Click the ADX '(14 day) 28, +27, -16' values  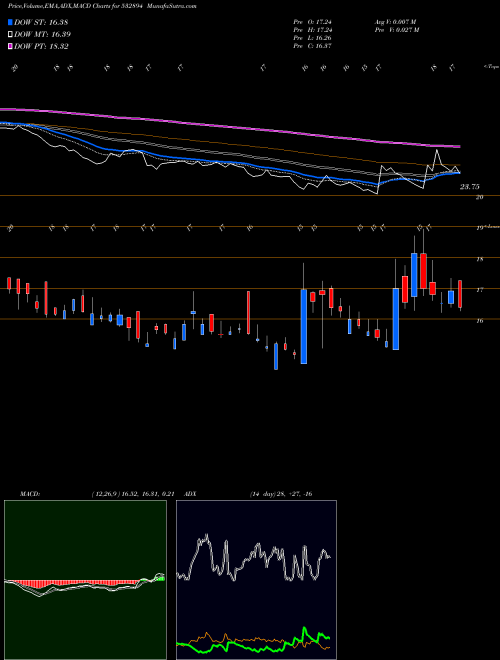pyautogui.click(x=281, y=494)
